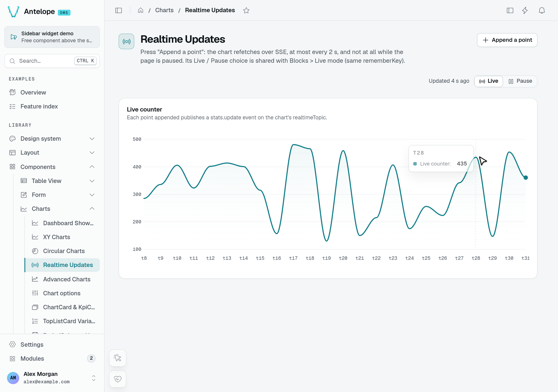Open quick actions lightning bolt icon
The height and width of the screenshot is (392, 558).
pyautogui.click(x=525, y=10)
